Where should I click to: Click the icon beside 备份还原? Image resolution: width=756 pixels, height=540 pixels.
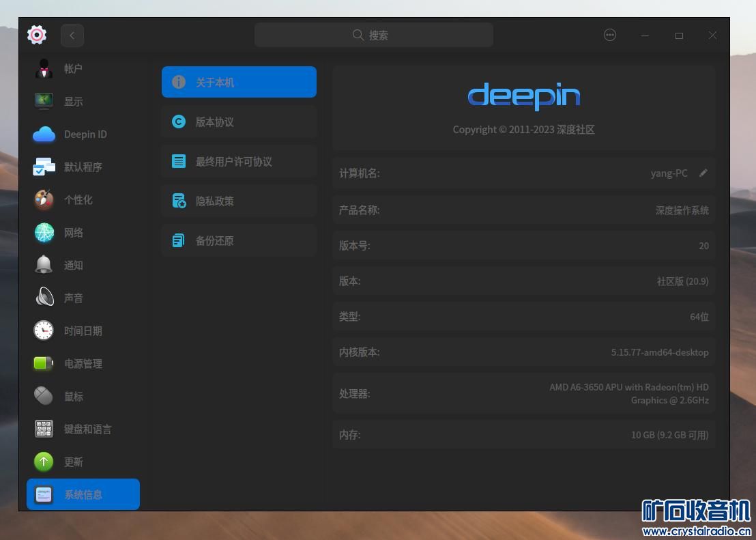point(179,240)
